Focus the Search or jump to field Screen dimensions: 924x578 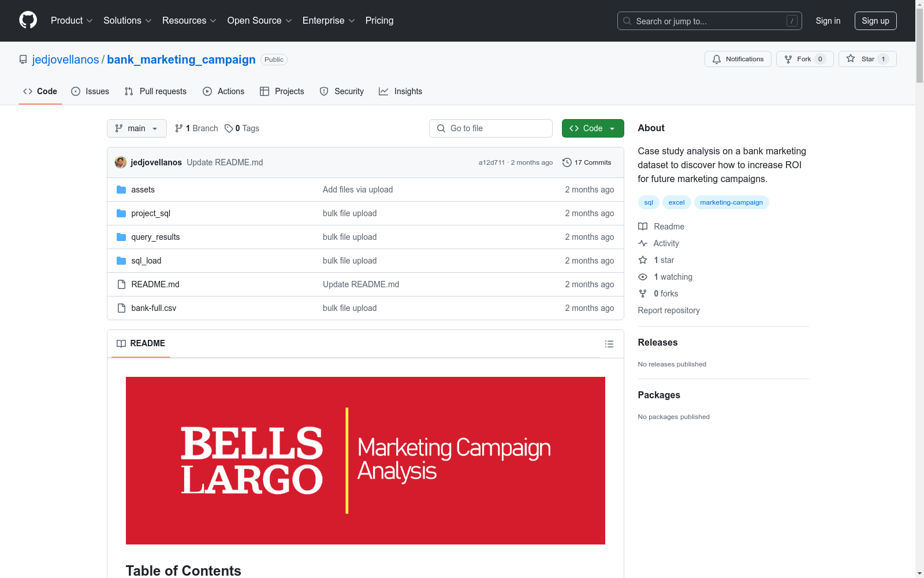(709, 21)
